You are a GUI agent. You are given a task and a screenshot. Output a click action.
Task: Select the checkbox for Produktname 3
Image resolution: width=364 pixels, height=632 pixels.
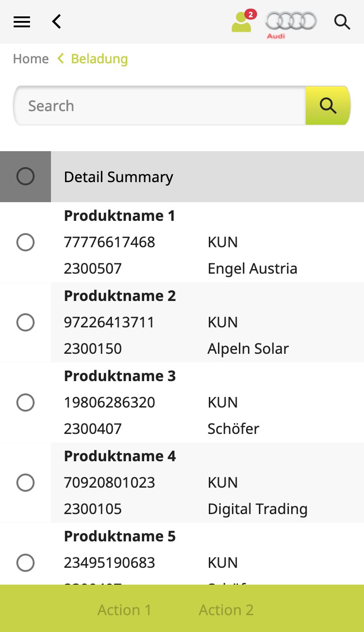25,403
